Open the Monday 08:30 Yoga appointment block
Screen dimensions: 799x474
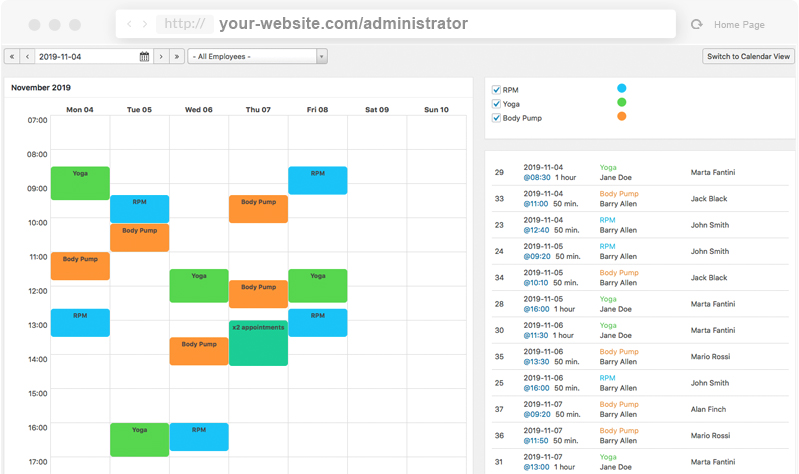[80, 183]
